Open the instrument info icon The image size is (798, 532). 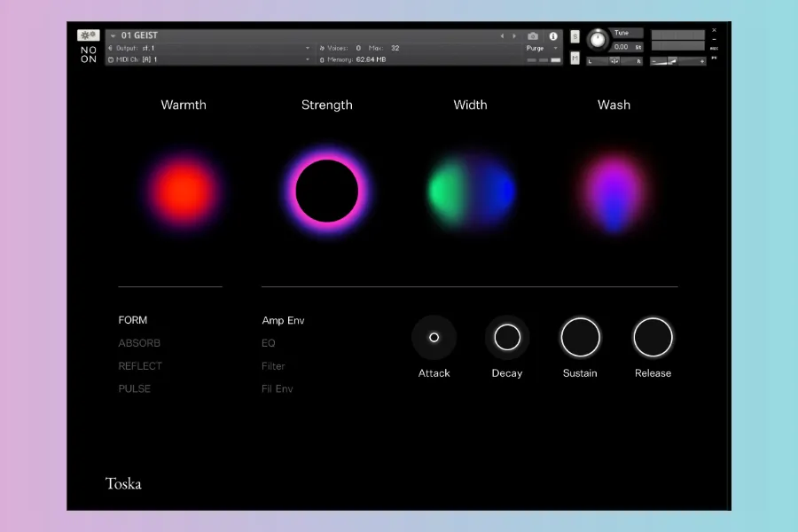(553, 36)
